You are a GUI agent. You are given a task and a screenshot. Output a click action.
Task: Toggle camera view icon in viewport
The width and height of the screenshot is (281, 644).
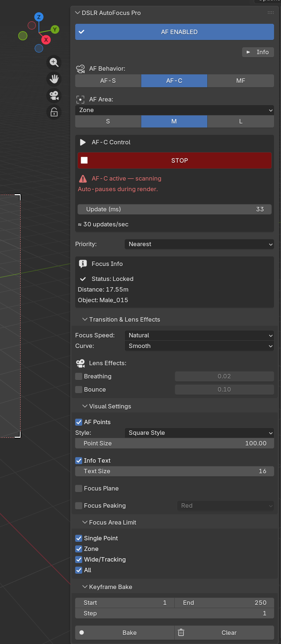54,96
